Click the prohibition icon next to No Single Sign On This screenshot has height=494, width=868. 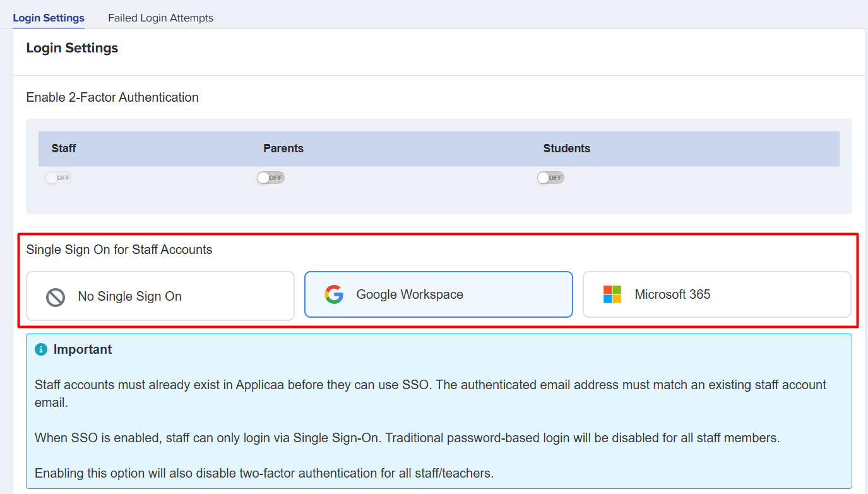[55, 296]
